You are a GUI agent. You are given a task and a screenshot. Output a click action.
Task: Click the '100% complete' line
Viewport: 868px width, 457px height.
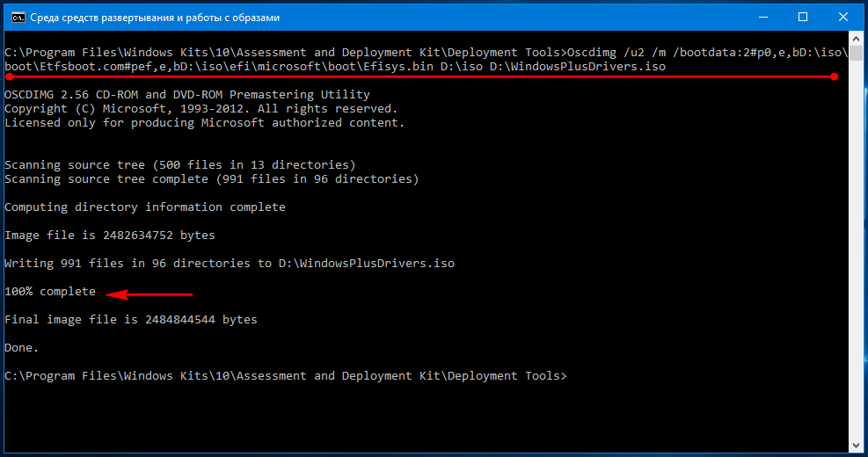coord(50,292)
